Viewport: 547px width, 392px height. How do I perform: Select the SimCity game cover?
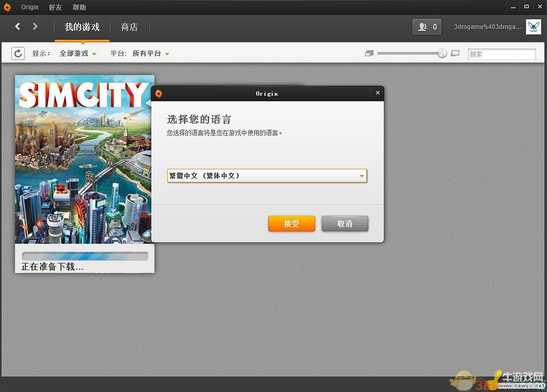(83, 160)
